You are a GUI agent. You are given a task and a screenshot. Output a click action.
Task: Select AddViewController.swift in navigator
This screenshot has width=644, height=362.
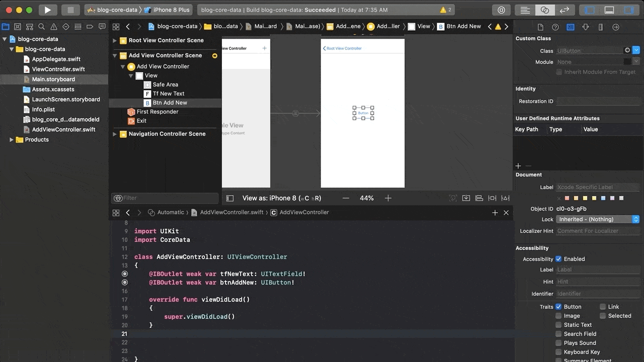coord(64,130)
